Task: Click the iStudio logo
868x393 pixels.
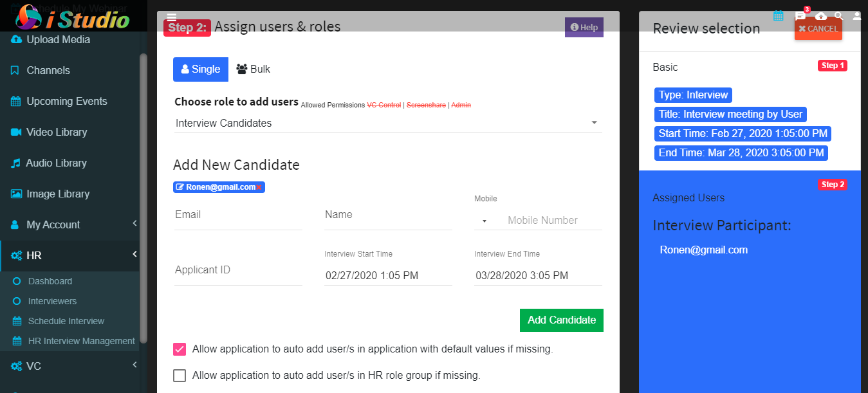Action: tap(73, 17)
